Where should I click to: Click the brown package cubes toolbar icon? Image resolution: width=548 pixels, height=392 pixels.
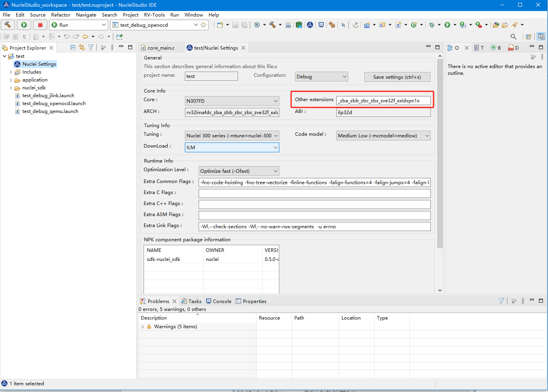coord(332,25)
